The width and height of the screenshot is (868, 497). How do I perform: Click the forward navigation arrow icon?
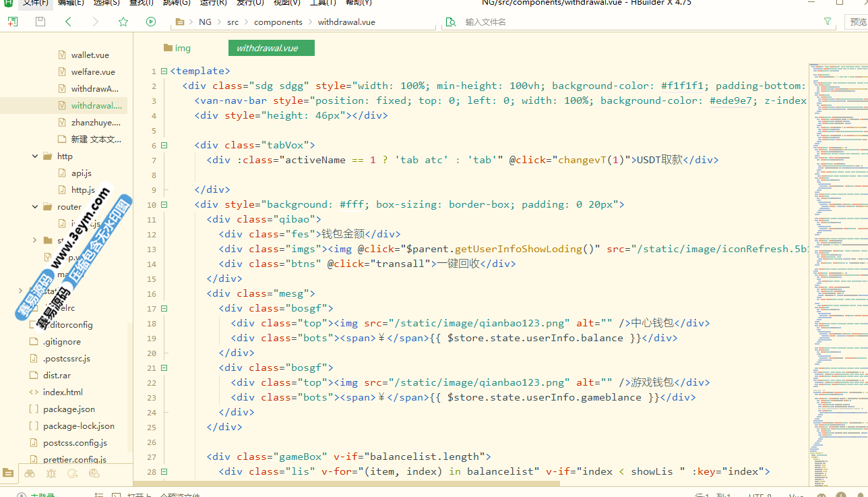click(96, 22)
